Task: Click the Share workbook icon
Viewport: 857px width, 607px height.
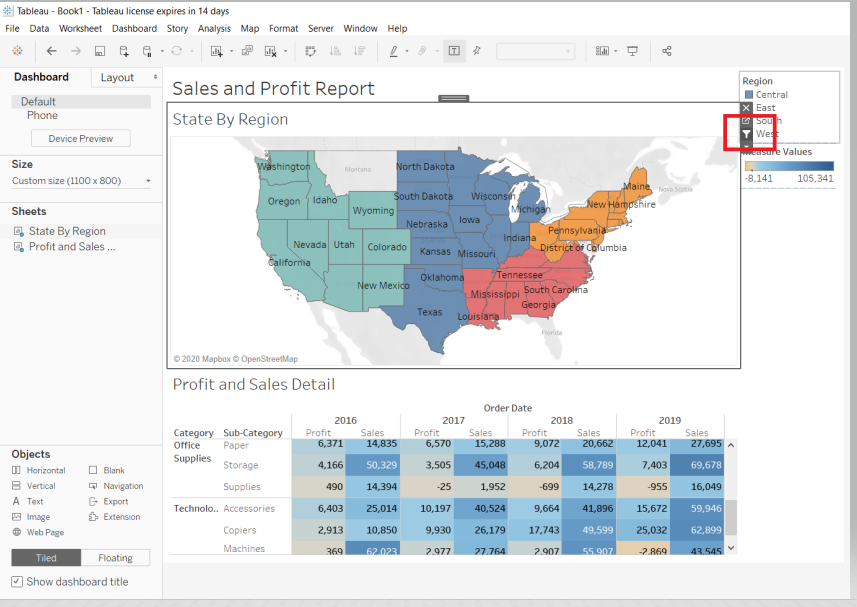Action: coord(666,51)
